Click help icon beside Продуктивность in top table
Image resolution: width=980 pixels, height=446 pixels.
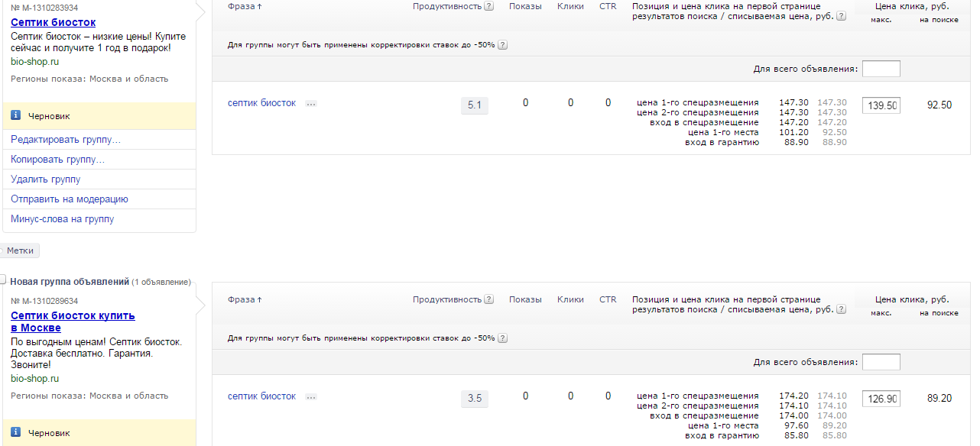tap(489, 7)
